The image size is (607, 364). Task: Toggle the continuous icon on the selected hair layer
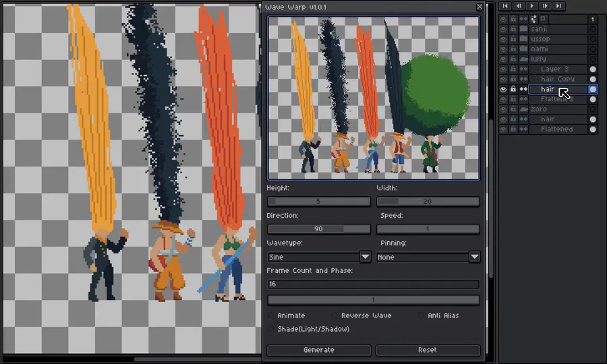point(523,90)
